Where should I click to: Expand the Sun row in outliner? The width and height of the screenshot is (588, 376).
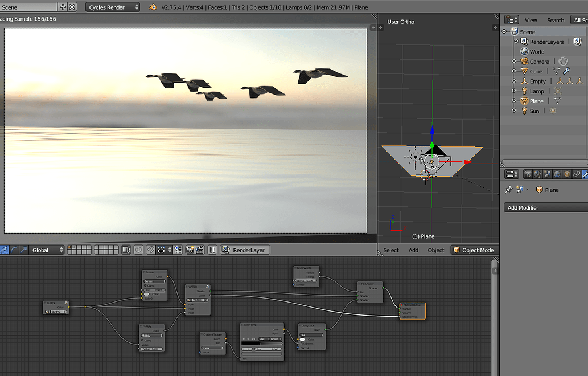click(514, 111)
